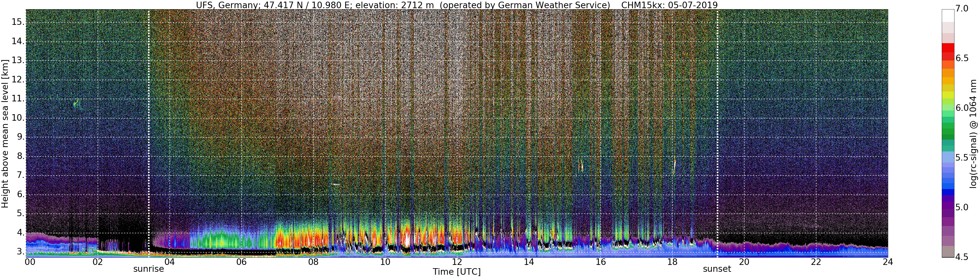The image size is (980, 278).
Task: Click the colorbar value '5.5'
Action: pyautogui.click(x=962, y=158)
